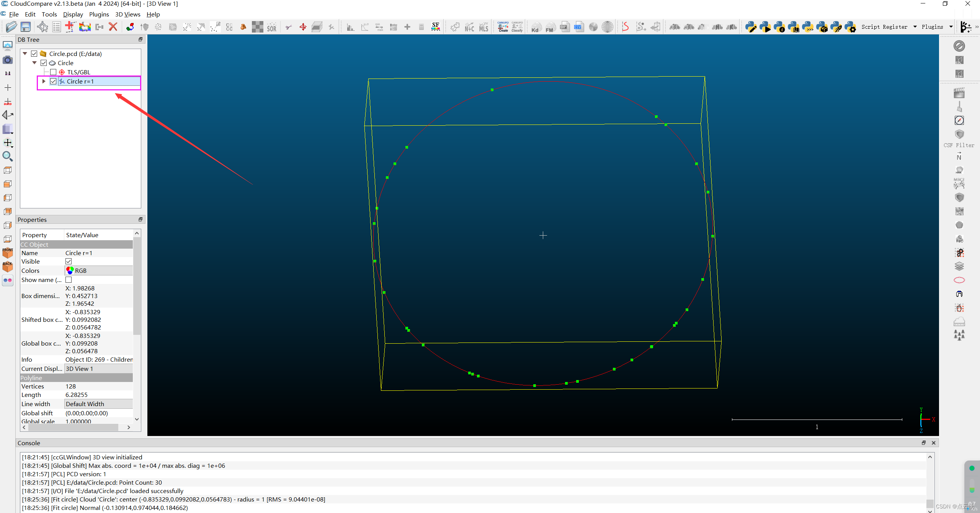Open the Plugins toolbar dropdown arrow
Viewport: 980px width, 513px height.
[951, 27]
